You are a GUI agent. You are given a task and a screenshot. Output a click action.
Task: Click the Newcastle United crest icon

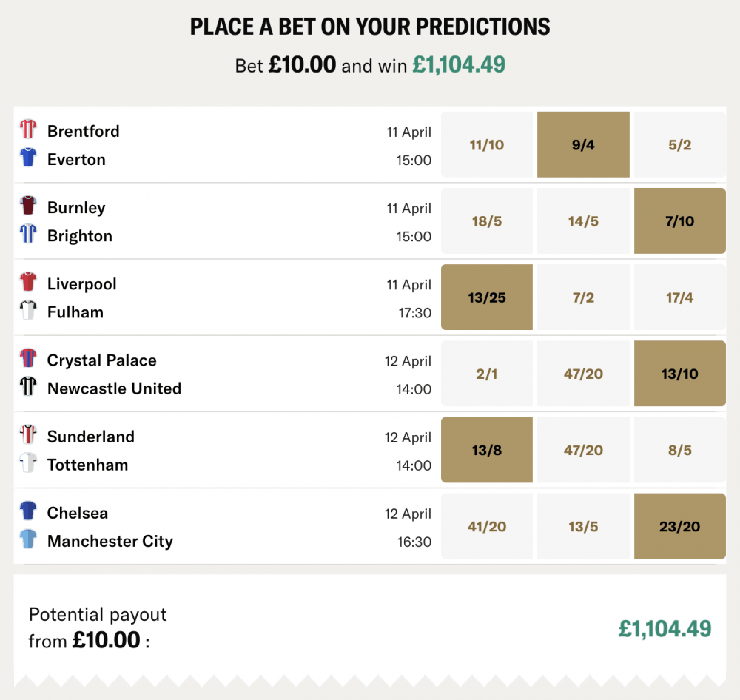[29, 387]
